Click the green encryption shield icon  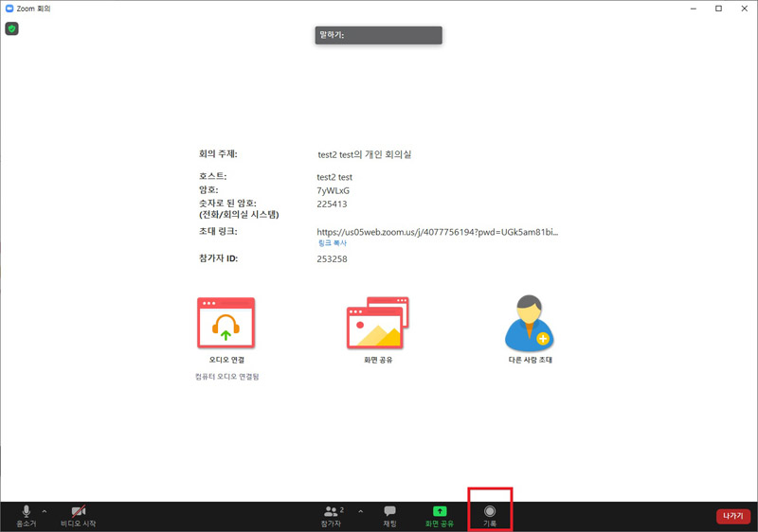[x=11, y=29]
